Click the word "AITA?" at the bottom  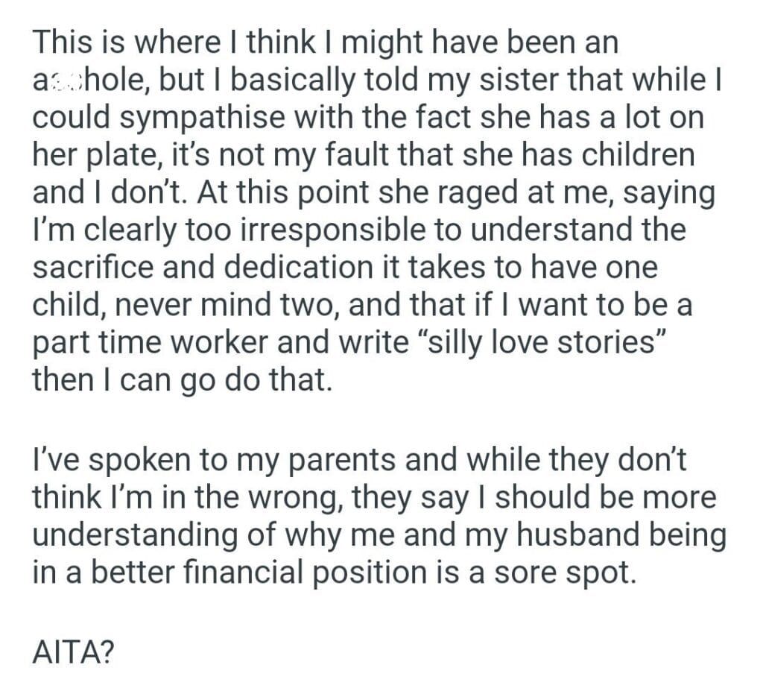[x=74, y=652]
